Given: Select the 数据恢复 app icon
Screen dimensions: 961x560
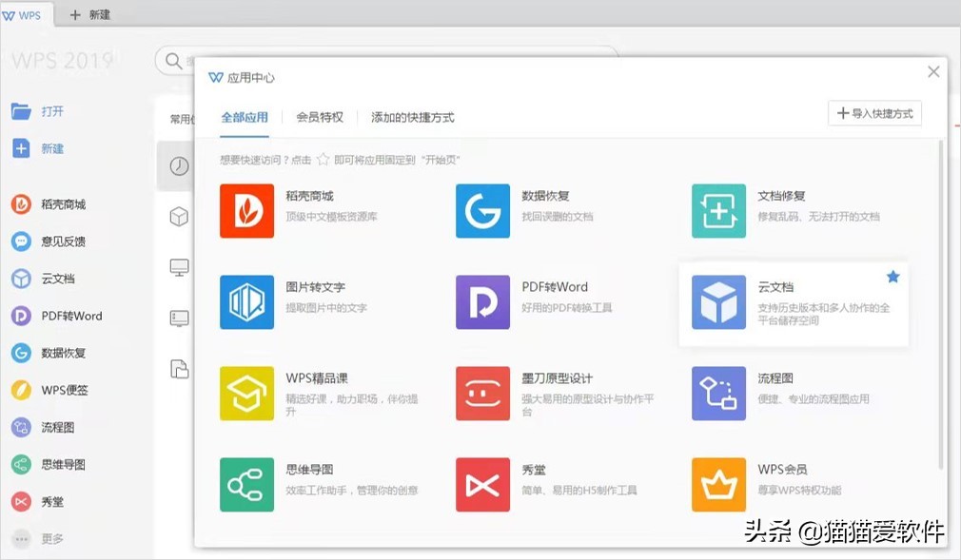Looking at the screenshot, I should [x=482, y=211].
